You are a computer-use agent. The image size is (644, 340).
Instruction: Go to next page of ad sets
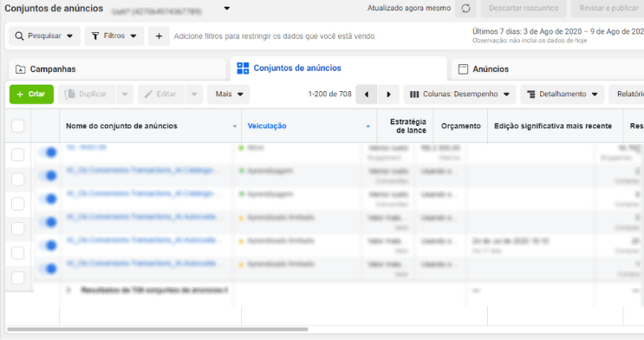(388, 95)
